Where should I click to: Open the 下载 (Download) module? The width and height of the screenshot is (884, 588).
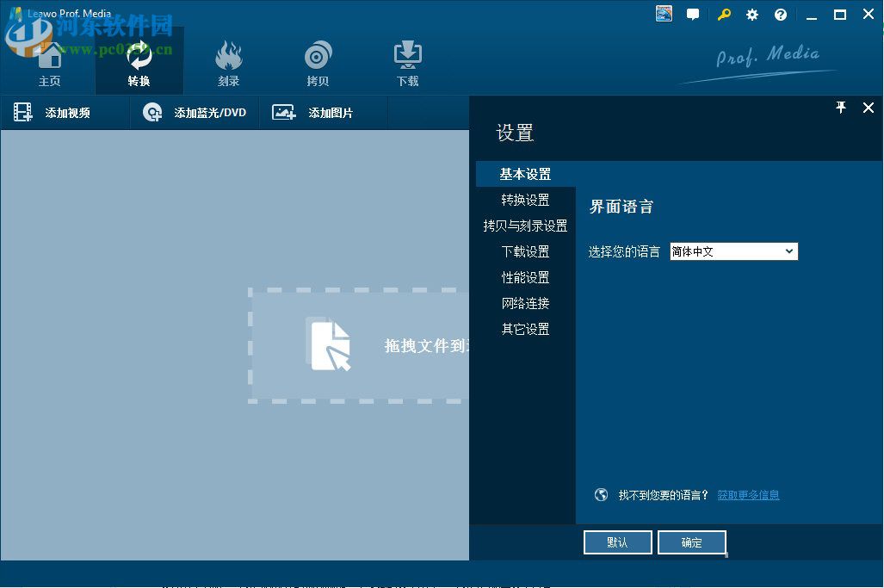[406, 62]
